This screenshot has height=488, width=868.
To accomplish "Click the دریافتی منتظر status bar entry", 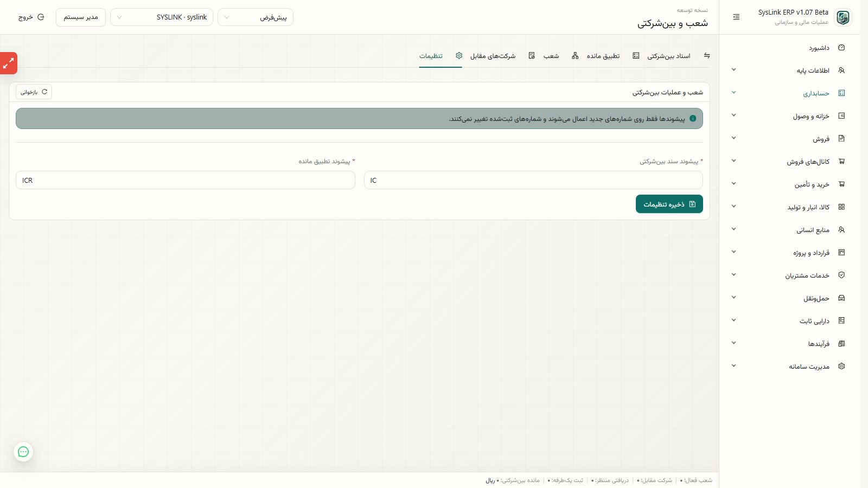I will pos(610,480).
